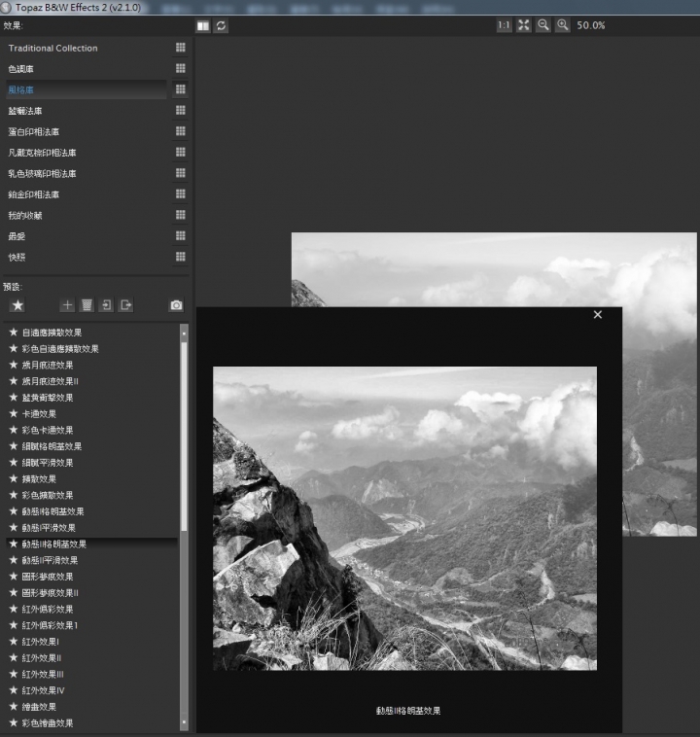
Task: Click the scrollbar down arrow in preset list
Action: click(x=184, y=722)
